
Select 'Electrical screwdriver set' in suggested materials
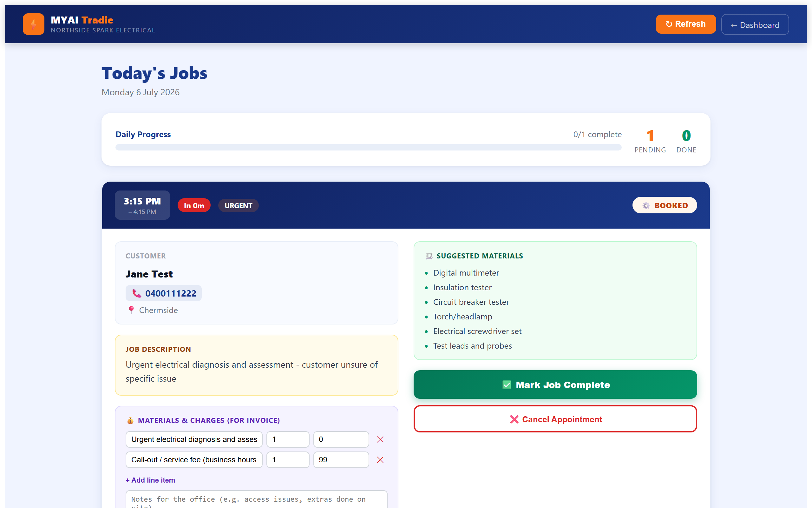tap(477, 331)
